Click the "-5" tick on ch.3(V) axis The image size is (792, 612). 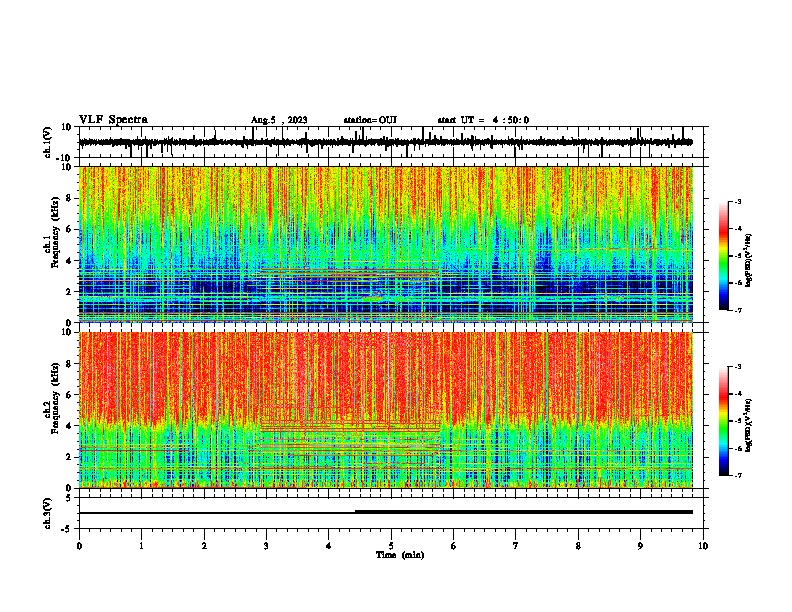point(68,529)
